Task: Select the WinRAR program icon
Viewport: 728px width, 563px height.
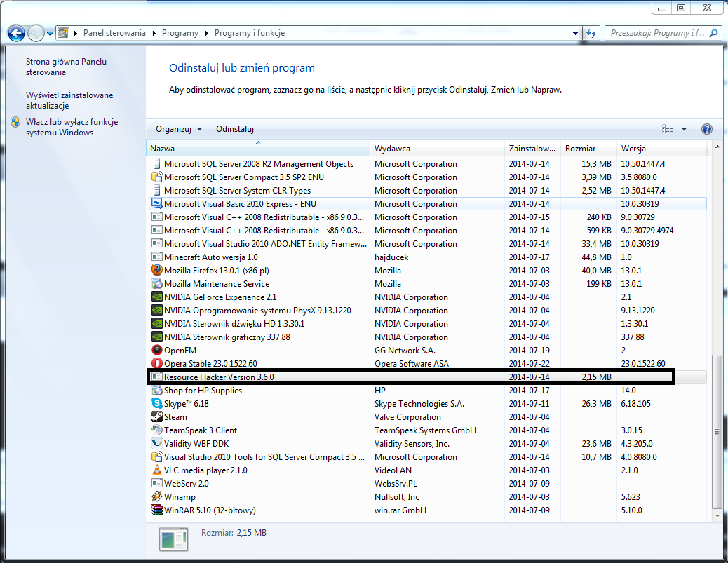Action: pos(157,510)
